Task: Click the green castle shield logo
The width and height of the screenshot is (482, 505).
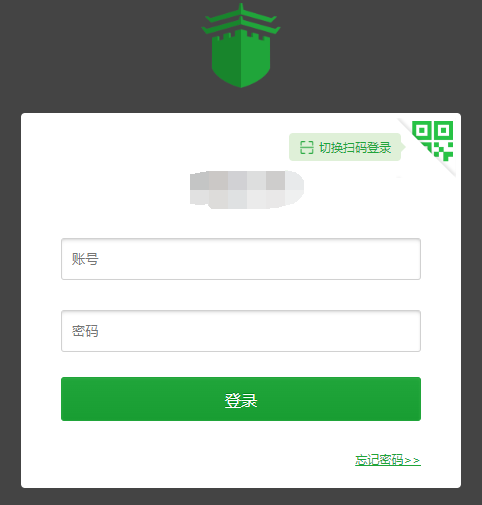Action: [241, 45]
